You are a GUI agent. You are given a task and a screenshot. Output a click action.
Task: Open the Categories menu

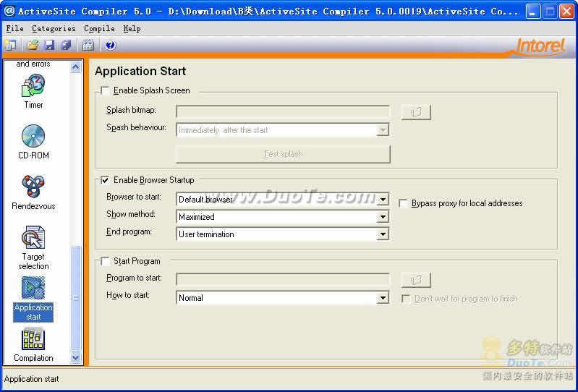pyautogui.click(x=54, y=28)
